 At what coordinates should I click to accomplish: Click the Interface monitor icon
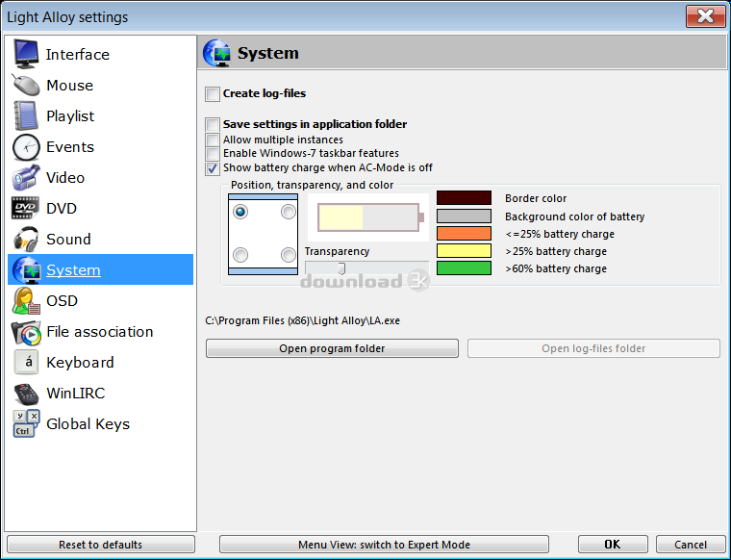[x=26, y=54]
